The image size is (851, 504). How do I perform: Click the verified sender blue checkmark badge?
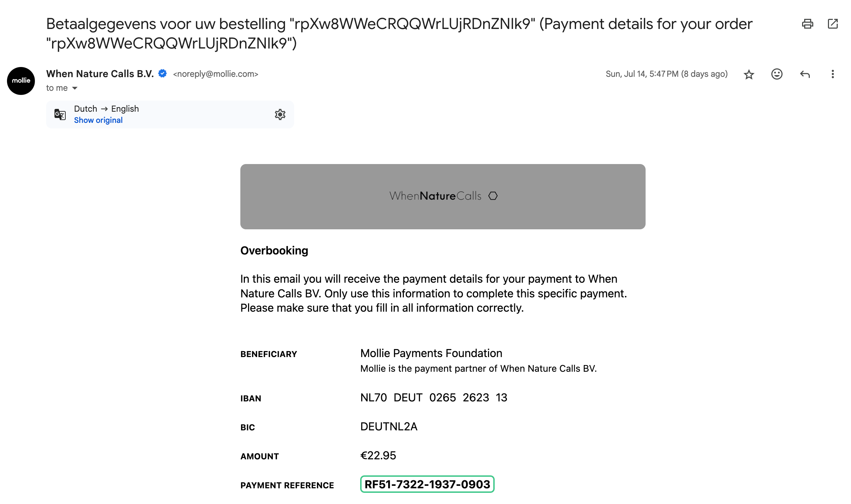click(162, 74)
